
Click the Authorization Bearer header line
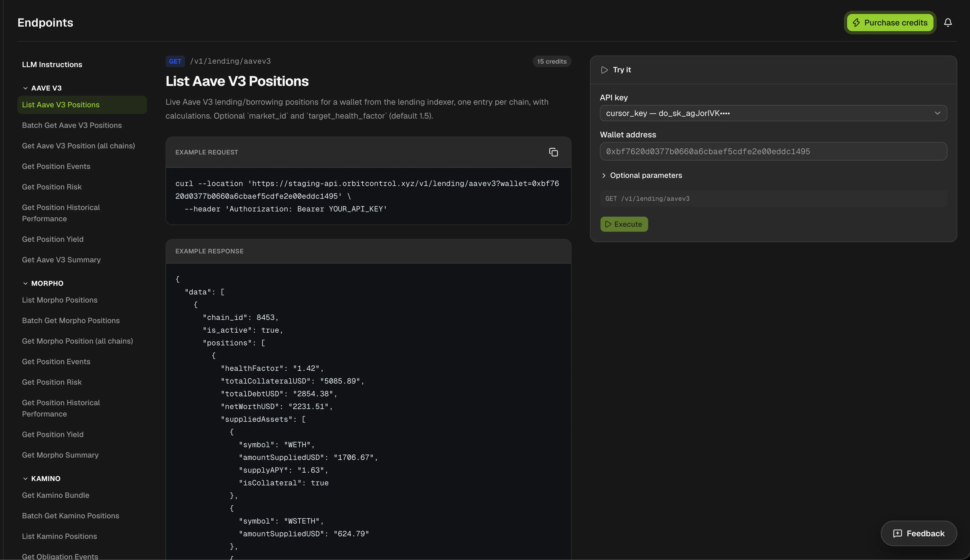[x=286, y=209]
